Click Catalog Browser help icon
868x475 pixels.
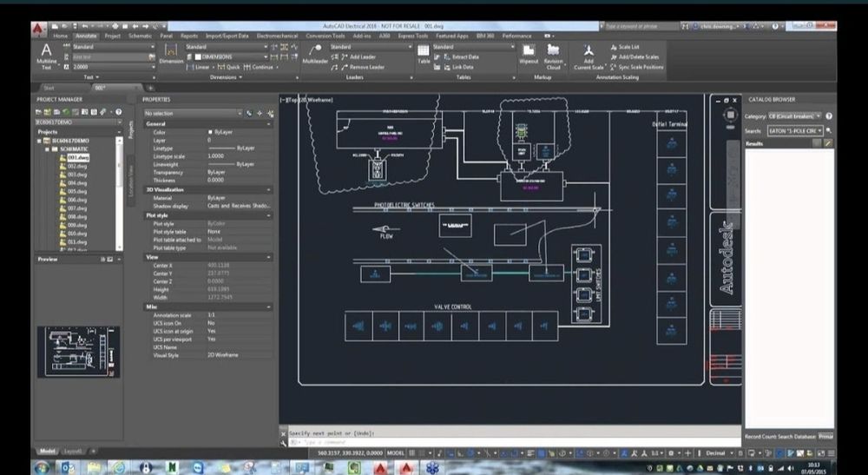tap(829, 116)
